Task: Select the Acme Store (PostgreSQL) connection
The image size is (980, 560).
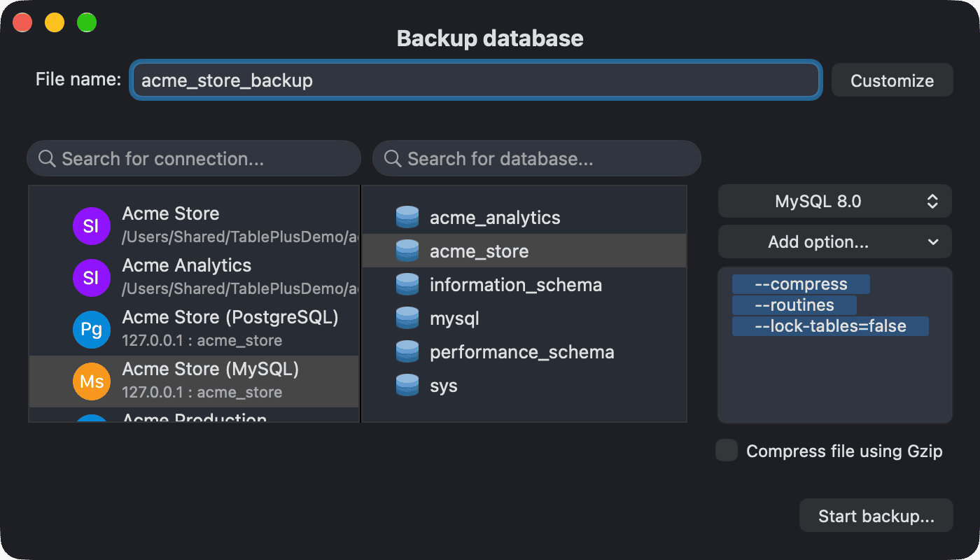Action: 194,329
